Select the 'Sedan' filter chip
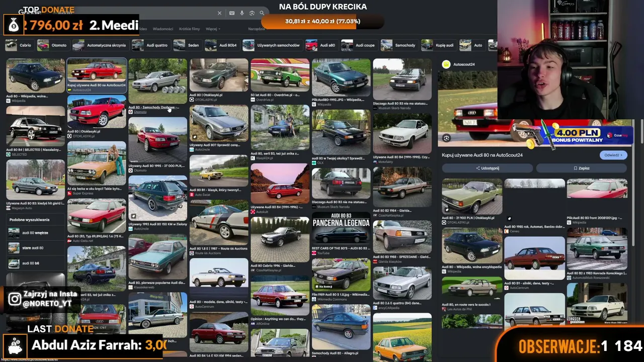The height and width of the screenshot is (362, 644). pos(187,45)
